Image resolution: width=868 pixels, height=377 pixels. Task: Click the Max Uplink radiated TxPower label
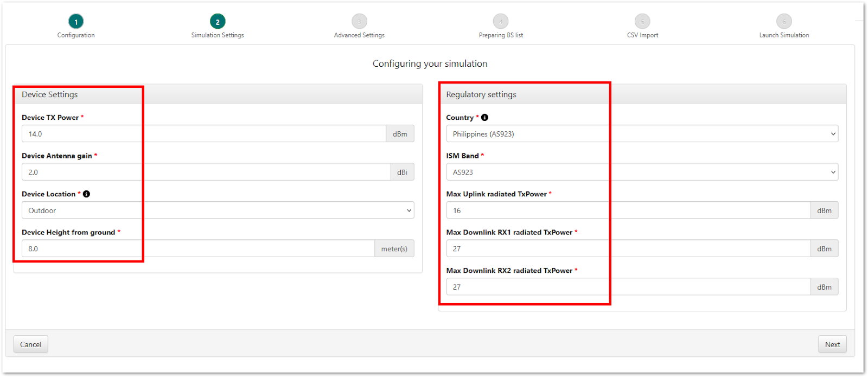tap(496, 194)
